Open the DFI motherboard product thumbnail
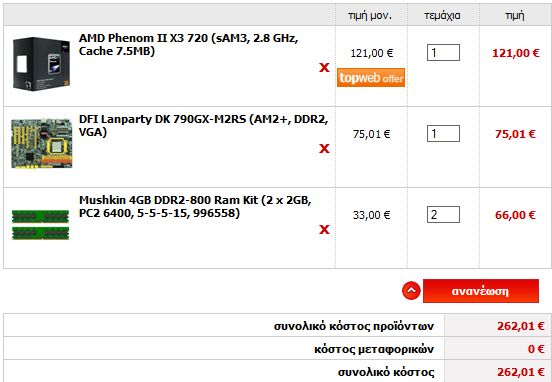The height and width of the screenshot is (382, 552). [x=42, y=143]
